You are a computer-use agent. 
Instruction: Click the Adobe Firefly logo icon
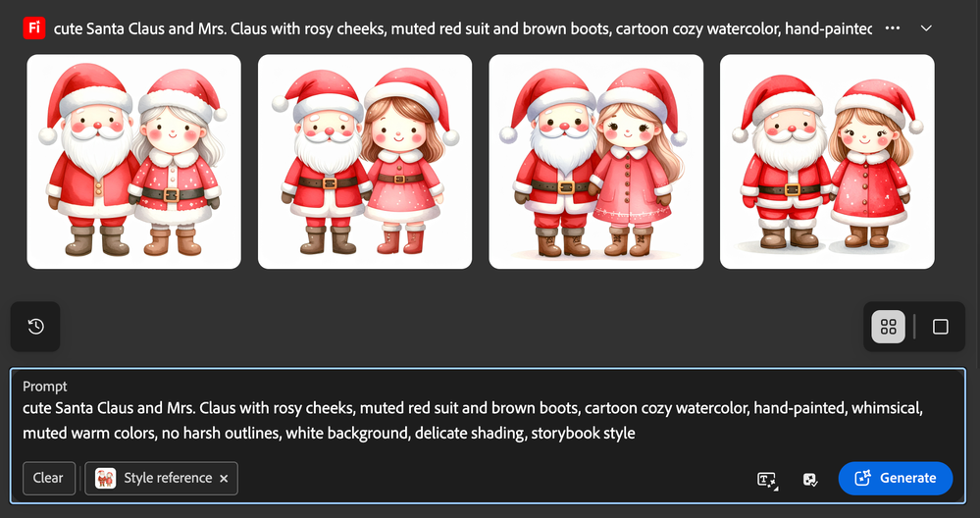point(33,28)
